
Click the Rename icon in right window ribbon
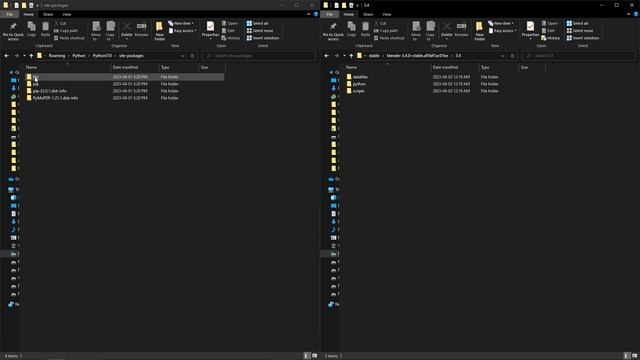click(461, 30)
